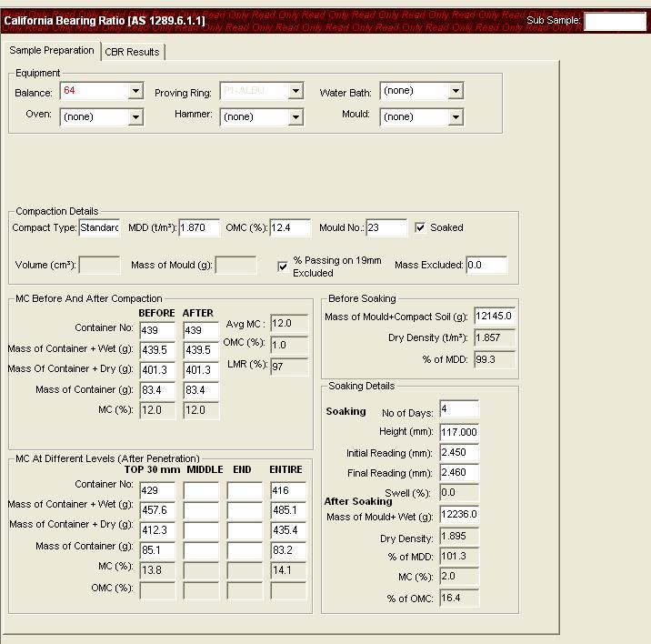Image resolution: width=651 pixels, height=644 pixels.
Task: Uncheck % Passing on 19mm Excluded
Action: click(283, 267)
